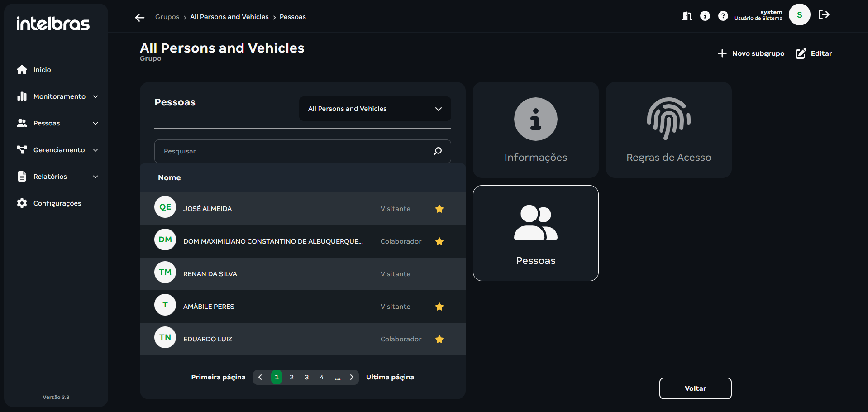Viewport: 868px width, 412px height.
Task: Click the door icon in top header
Action: pos(687,16)
